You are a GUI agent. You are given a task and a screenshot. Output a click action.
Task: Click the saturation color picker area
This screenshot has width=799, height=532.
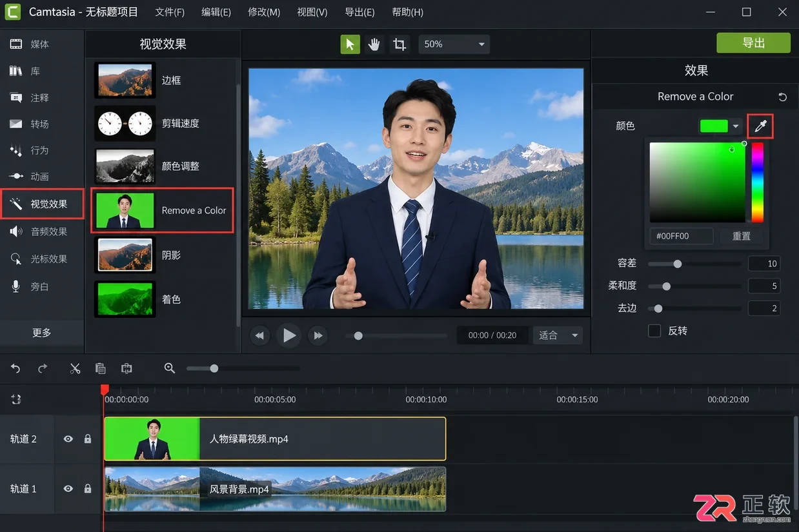(x=697, y=183)
